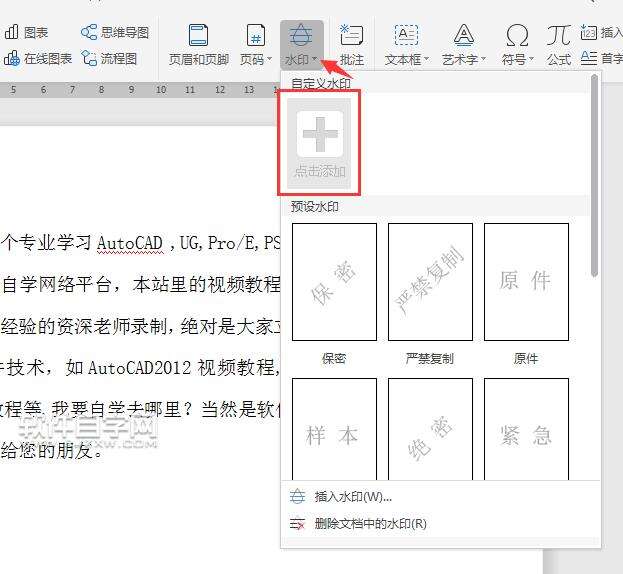This screenshot has height=574, width=623.
Task: Expand the 页码 dropdown arrow
Action: pyautogui.click(x=269, y=59)
